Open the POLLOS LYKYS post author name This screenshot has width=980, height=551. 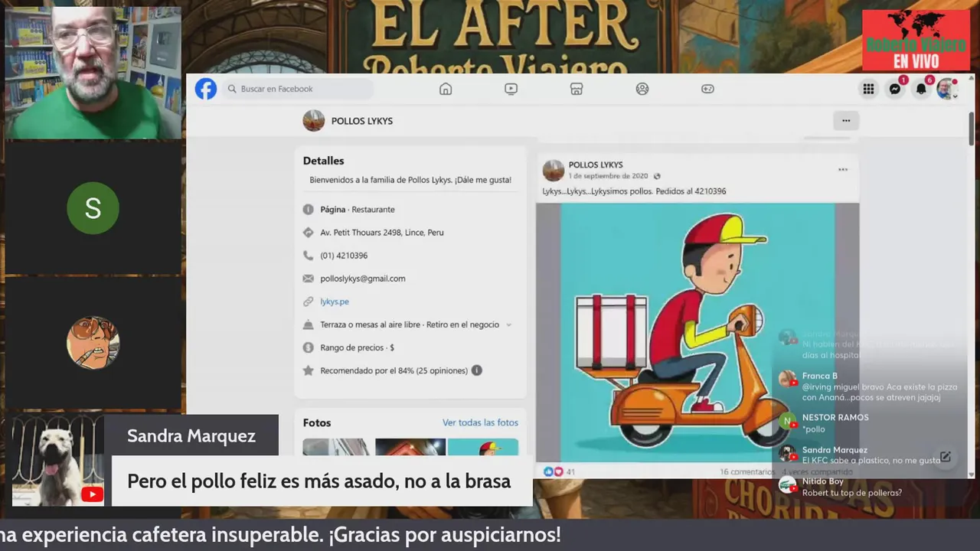tap(596, 165)
